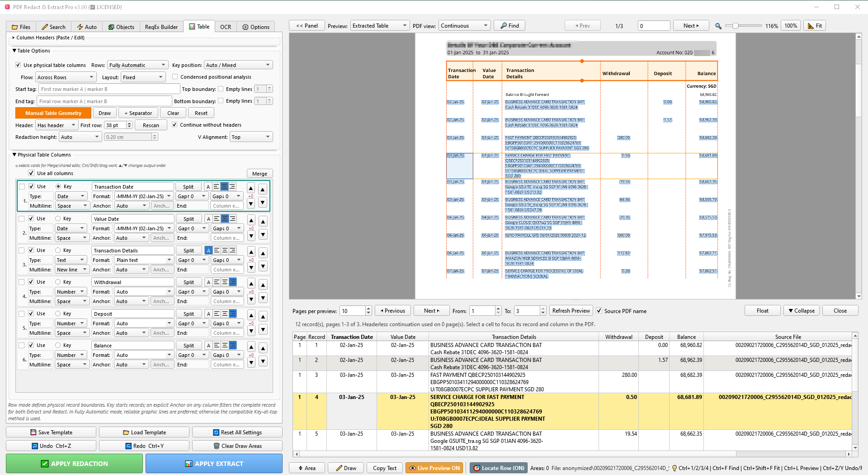
Task: Set center alignment for Transaction Details column
Action: pyautogui.click(x=225, y=250)
